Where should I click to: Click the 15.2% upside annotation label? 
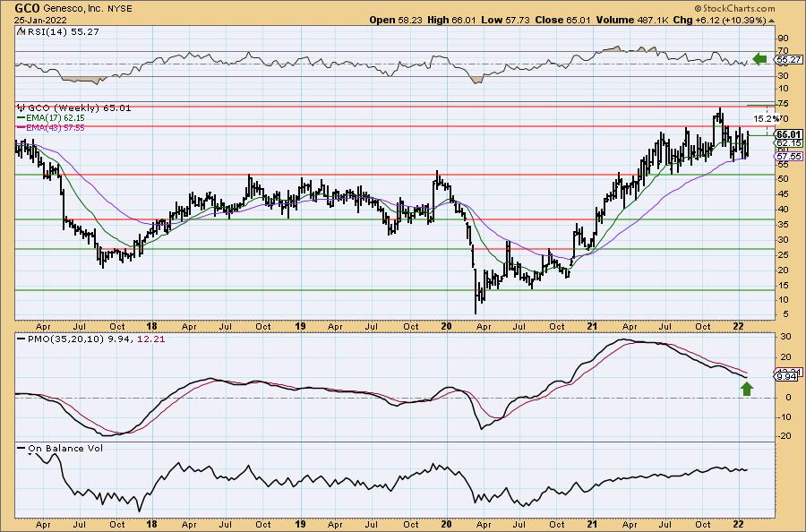(x=765, y=119)
